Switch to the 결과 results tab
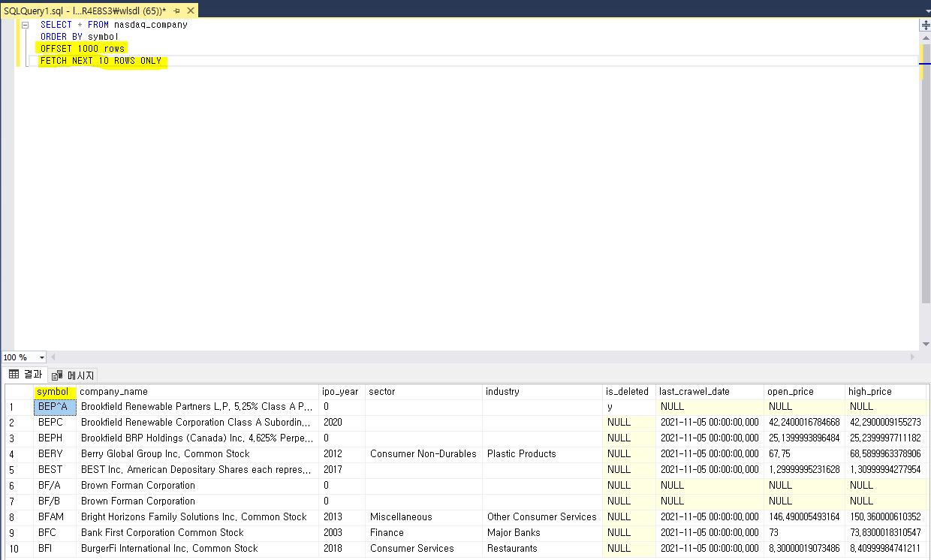 (26, 375)
